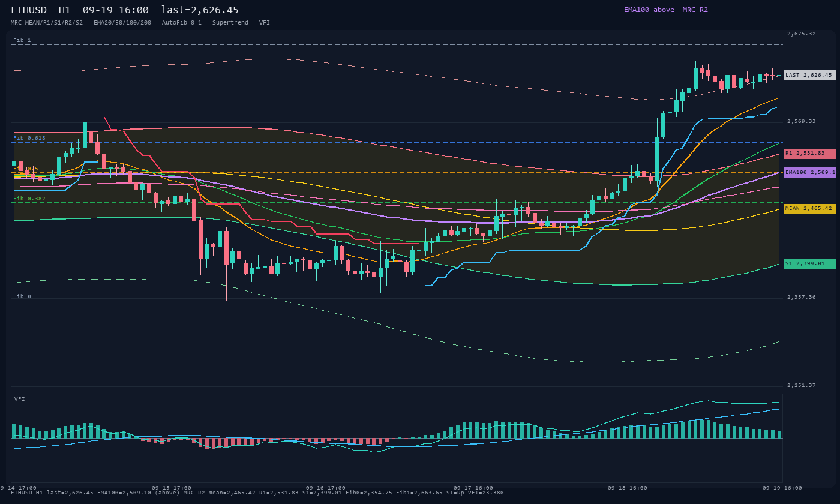Click the AutoFib 0-1 legend entry
This screenshot has width=840, height=504.
[182, 22]
